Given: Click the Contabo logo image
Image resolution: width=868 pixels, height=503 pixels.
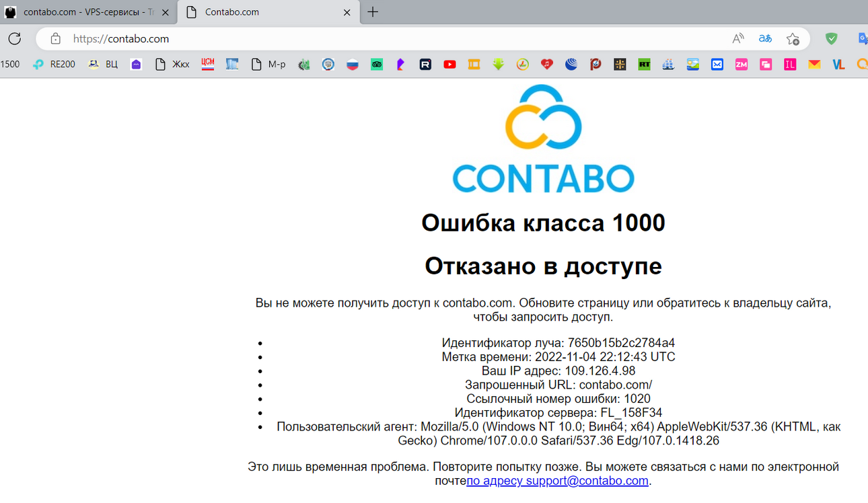Looking at the screenshot, I should coord(544,139).
